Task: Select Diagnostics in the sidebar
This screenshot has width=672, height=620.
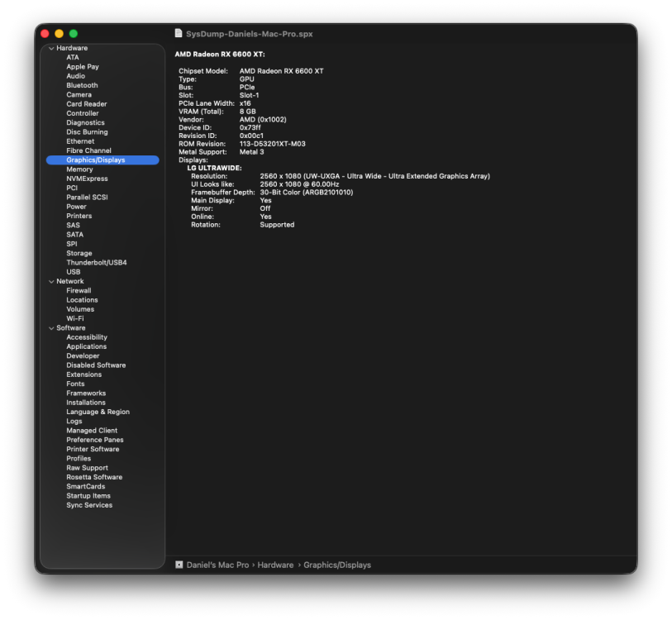Action: (x=85, y=122)
